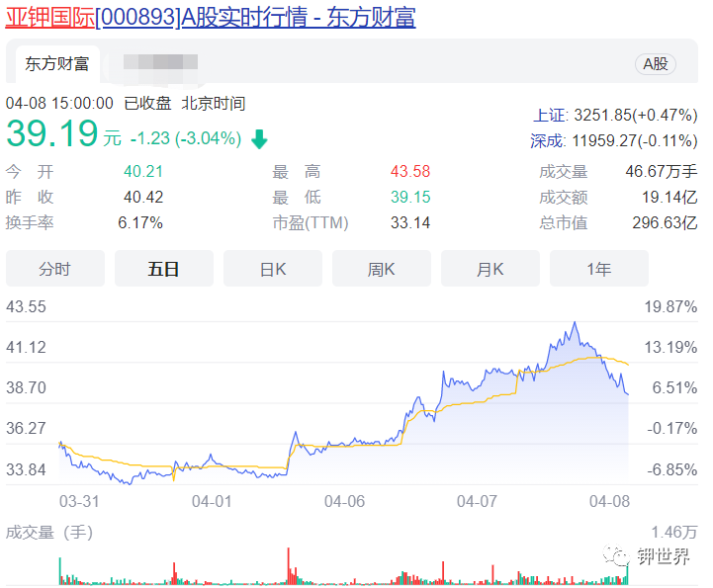Select the 五日 chart tab

(x=164, y=269)
